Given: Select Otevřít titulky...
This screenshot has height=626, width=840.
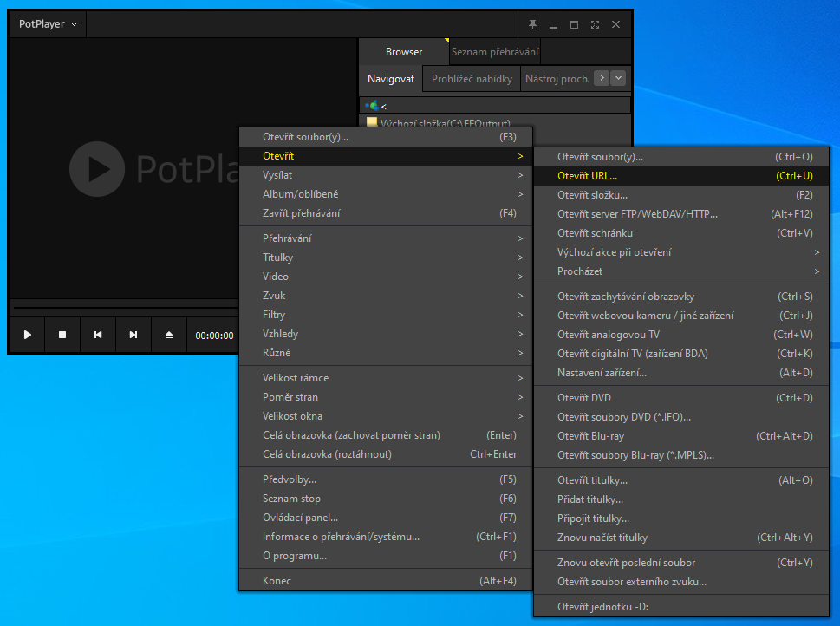Looking at the screenshot, I should click(681, 480).
